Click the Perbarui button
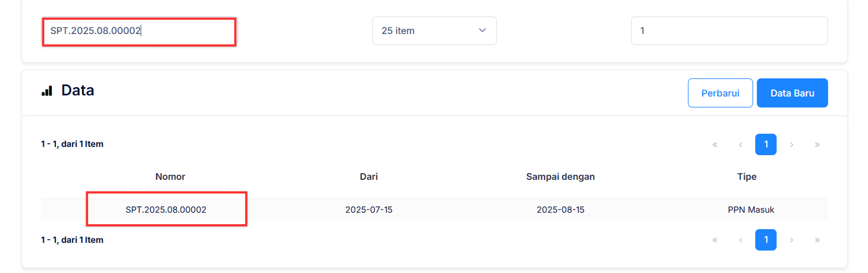The image size is (868, 273). click(x=720, y=93)
